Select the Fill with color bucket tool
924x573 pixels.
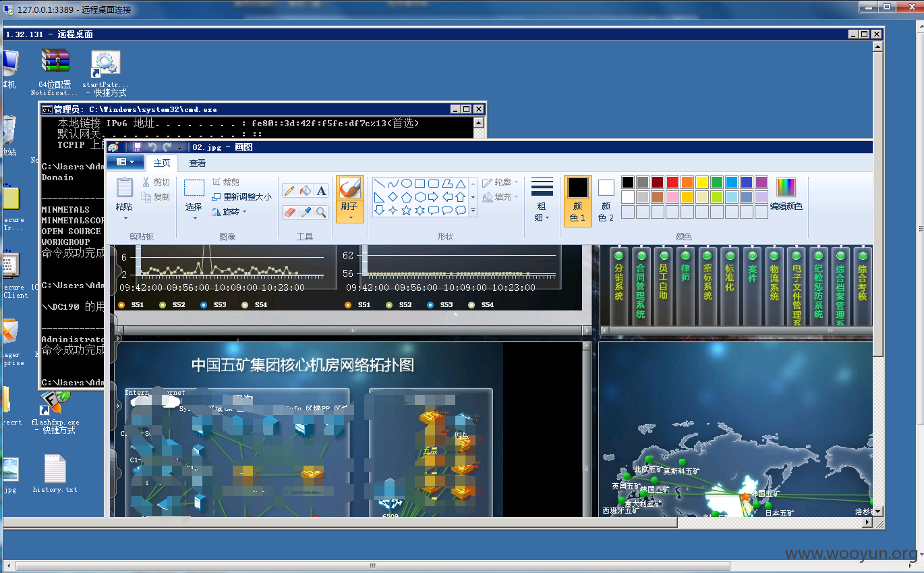(x=306, y=190)
